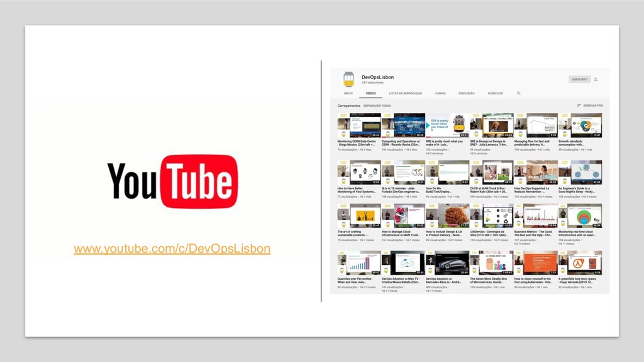Open the LISTAS DE REPRODUÇÃO tab
644x362 pixels.
tap(406, 94)
